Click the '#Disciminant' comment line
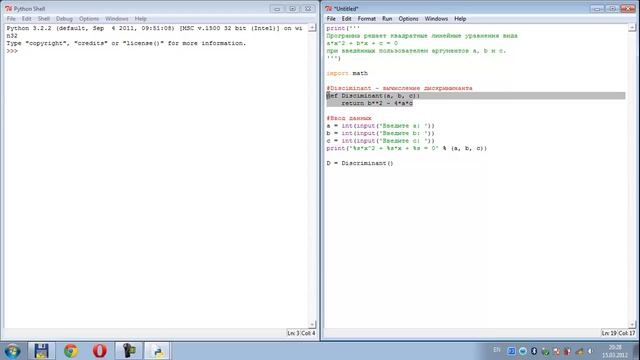 point(399,88)
